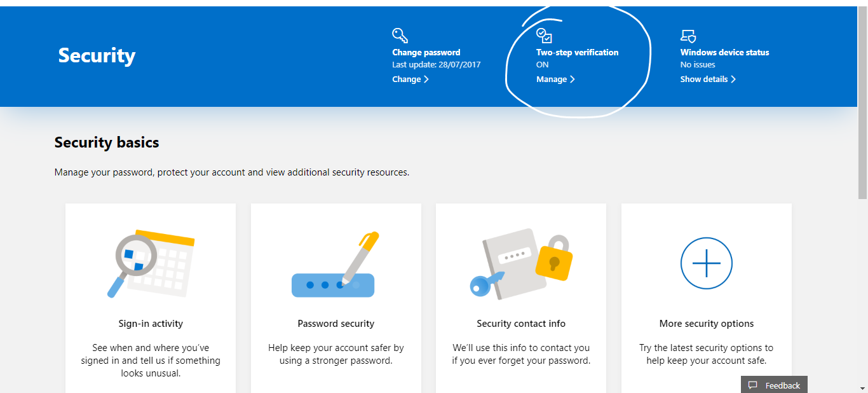Click the ON status under Two-step verification

click(x=542, y=65)
